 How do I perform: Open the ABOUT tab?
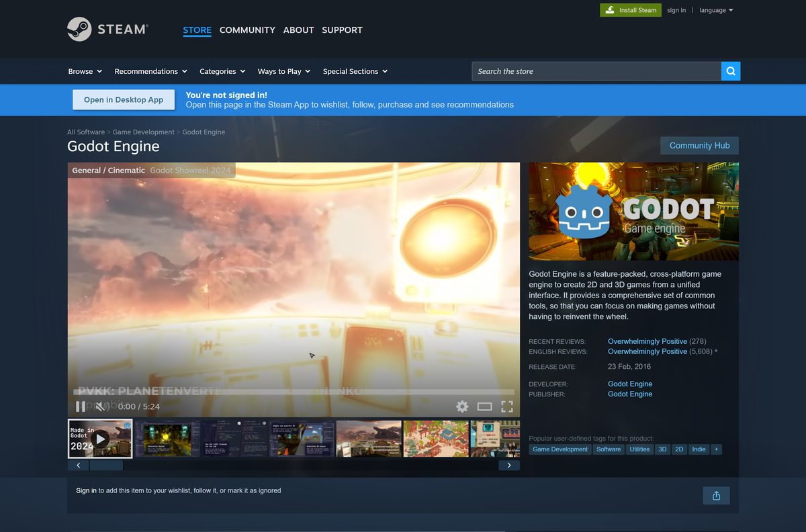[298, 30]
